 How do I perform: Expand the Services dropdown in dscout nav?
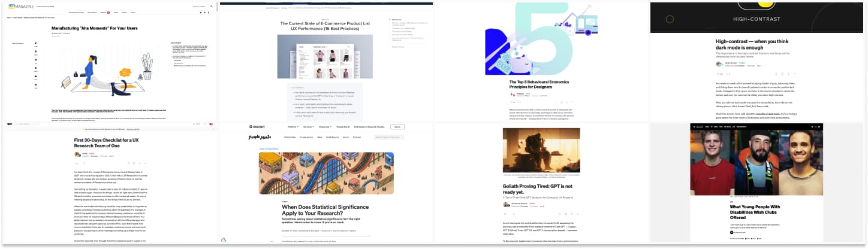[x=309, y=127]
